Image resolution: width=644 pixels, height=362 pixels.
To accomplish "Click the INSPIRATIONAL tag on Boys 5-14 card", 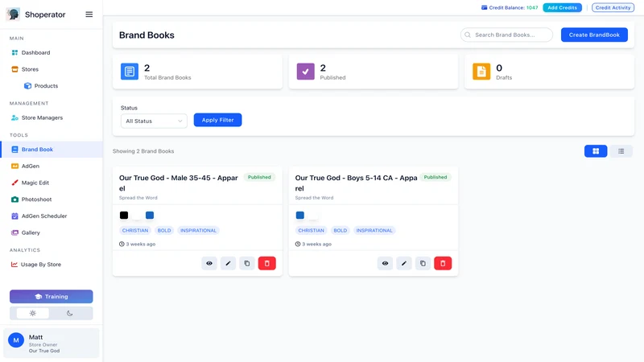I will 374,230.
